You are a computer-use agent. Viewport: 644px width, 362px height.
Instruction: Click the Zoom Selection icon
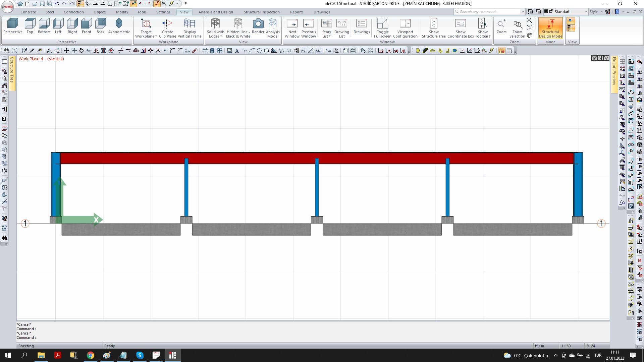[x=517, y=27]
